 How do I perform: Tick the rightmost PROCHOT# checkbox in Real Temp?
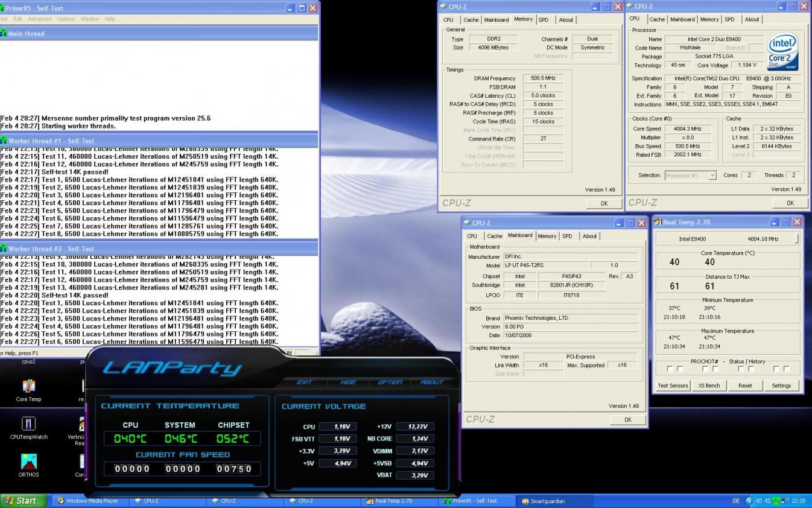point(786,369)
